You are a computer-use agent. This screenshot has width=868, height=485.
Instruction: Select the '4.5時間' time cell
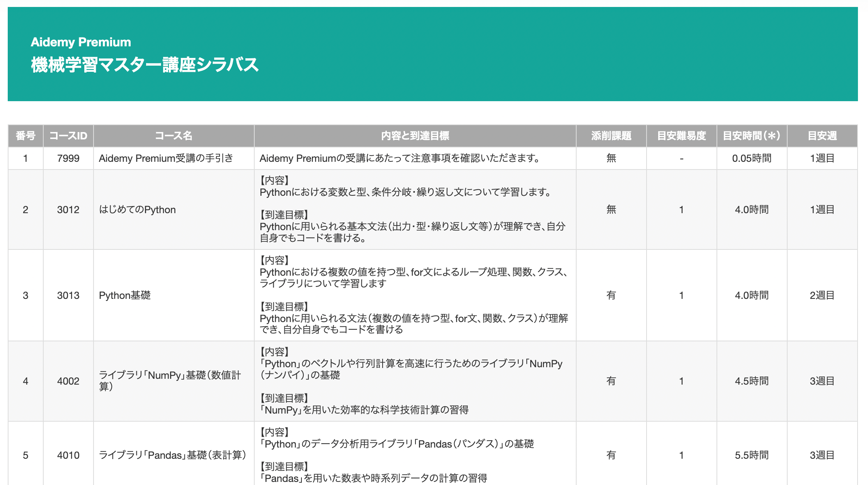752,381
